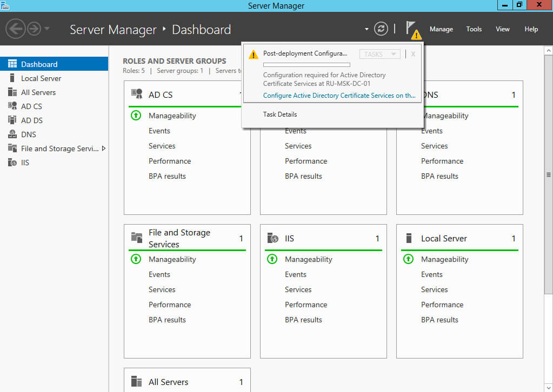Open BPA results in the DNS tile
Screen dimensions: 553x392
[440, 177]
